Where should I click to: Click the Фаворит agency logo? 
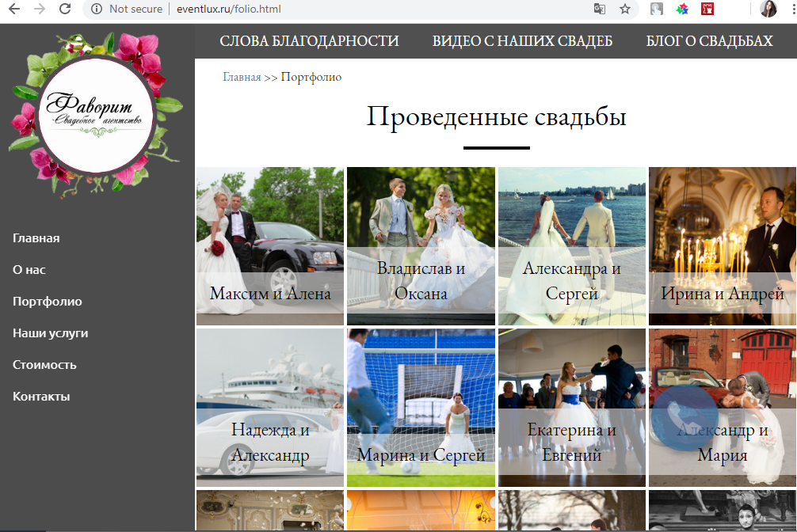coord(96,115)
